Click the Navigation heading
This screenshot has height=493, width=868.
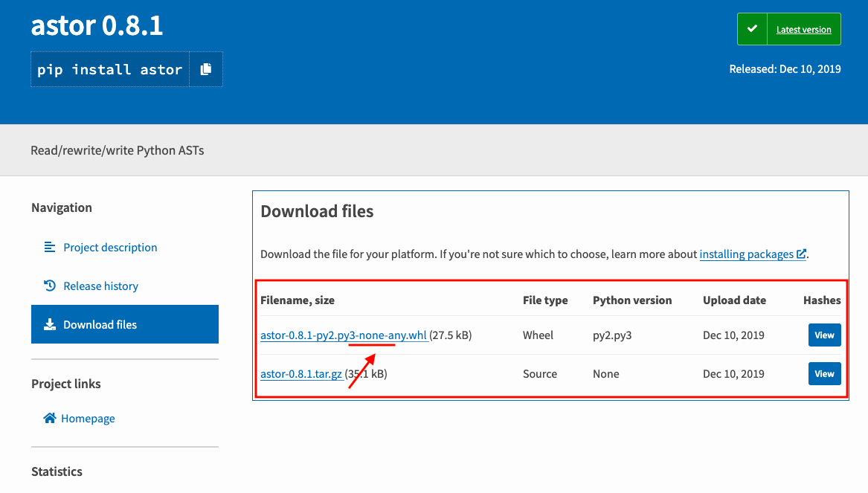(x=62, y=207)
